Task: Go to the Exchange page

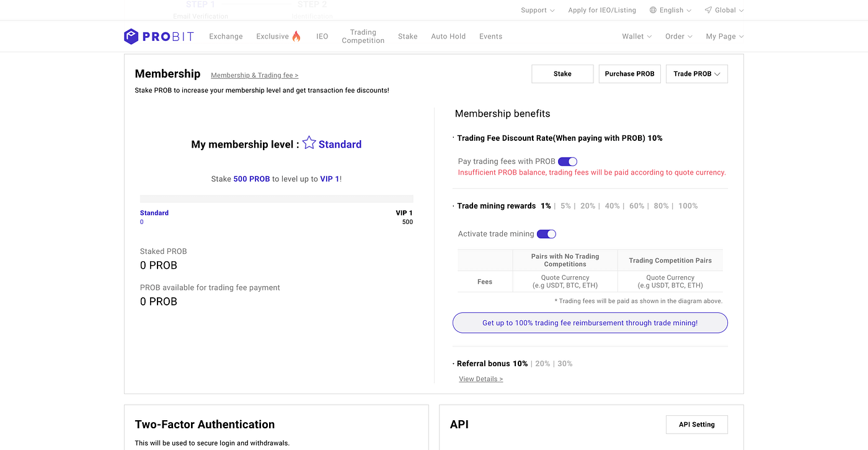Action: (x=226, y=37)
